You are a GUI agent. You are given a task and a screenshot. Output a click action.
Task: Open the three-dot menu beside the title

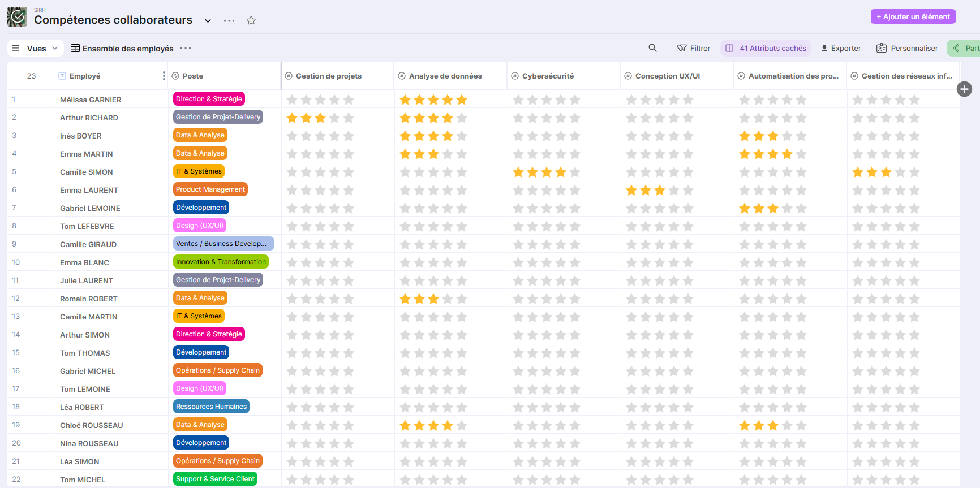pos(229,21)
